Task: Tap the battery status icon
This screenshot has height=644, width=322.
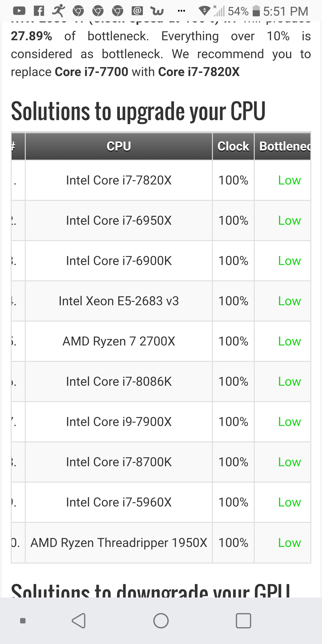Action: coord(256,11)
